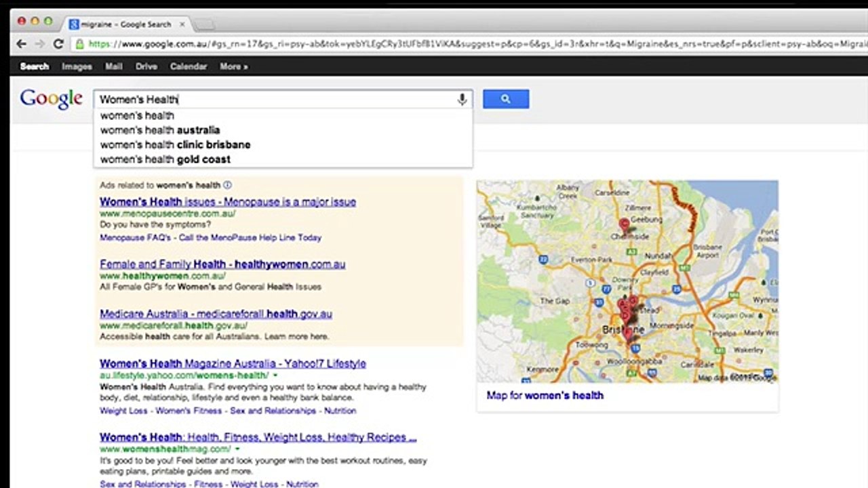868x488 pixels.
Task: Close the migraine Google Search tab
Action: (182, 24)
